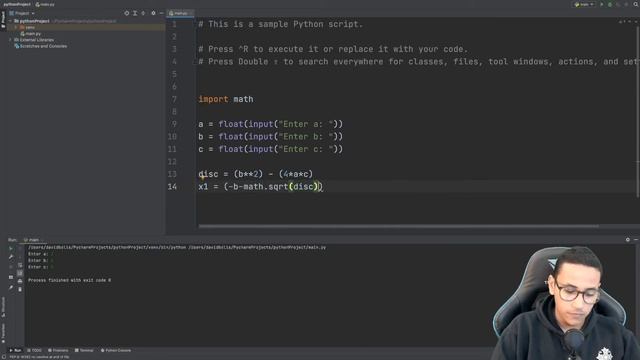Pin the Run tab

click(x=11, y=288)
